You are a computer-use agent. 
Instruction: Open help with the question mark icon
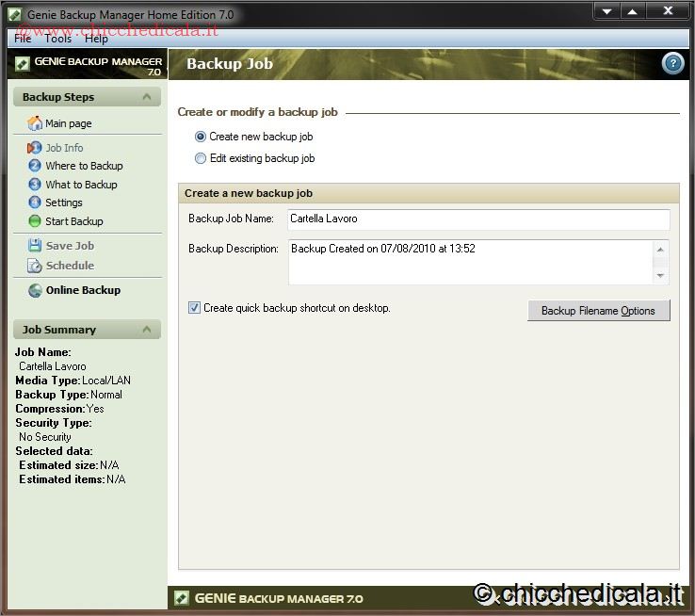(x=672, y=63)
